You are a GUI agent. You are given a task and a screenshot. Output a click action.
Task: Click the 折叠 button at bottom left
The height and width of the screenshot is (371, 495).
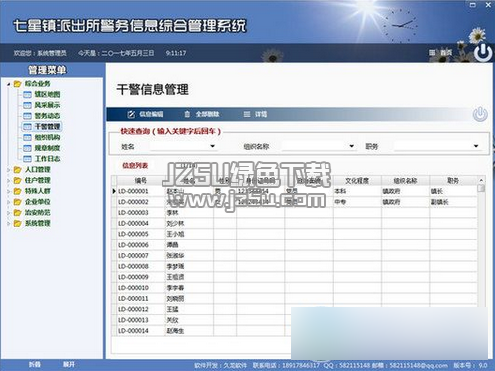35,365
